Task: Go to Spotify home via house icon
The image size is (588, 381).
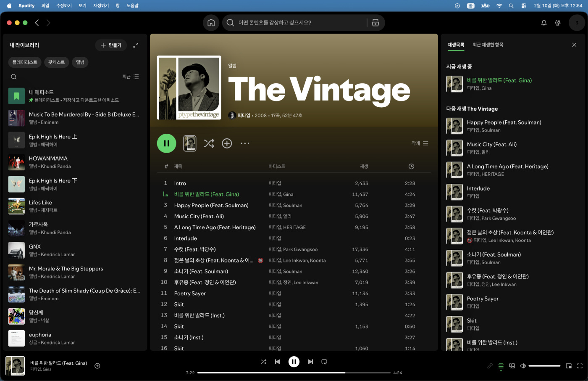Action: tap(211, 23)
